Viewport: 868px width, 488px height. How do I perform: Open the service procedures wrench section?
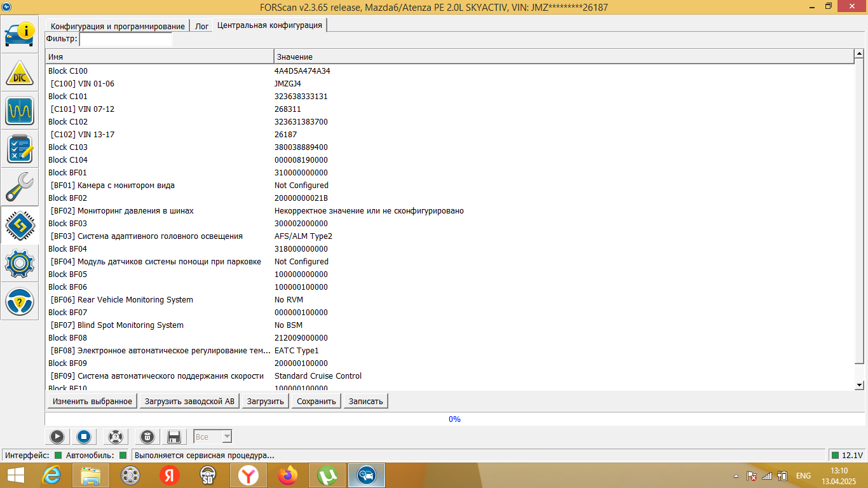20,187
